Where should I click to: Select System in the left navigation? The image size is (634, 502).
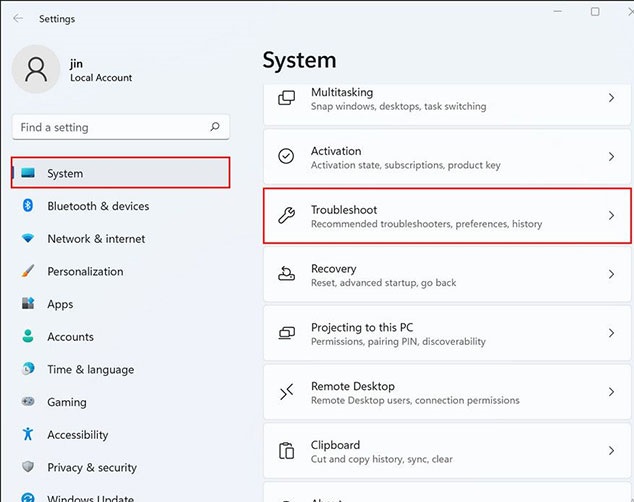click(120, 173)
